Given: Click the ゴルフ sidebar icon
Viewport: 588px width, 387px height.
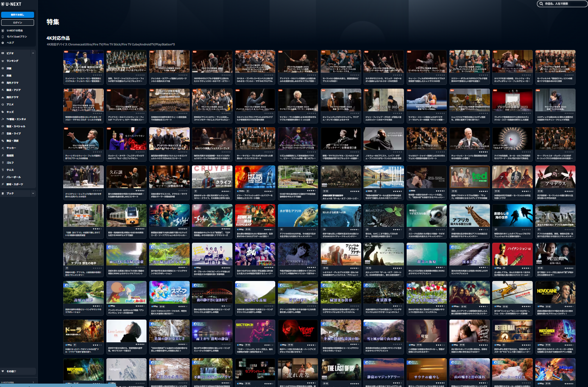Looking at the screenshot, I should click(x=3, y=162).
